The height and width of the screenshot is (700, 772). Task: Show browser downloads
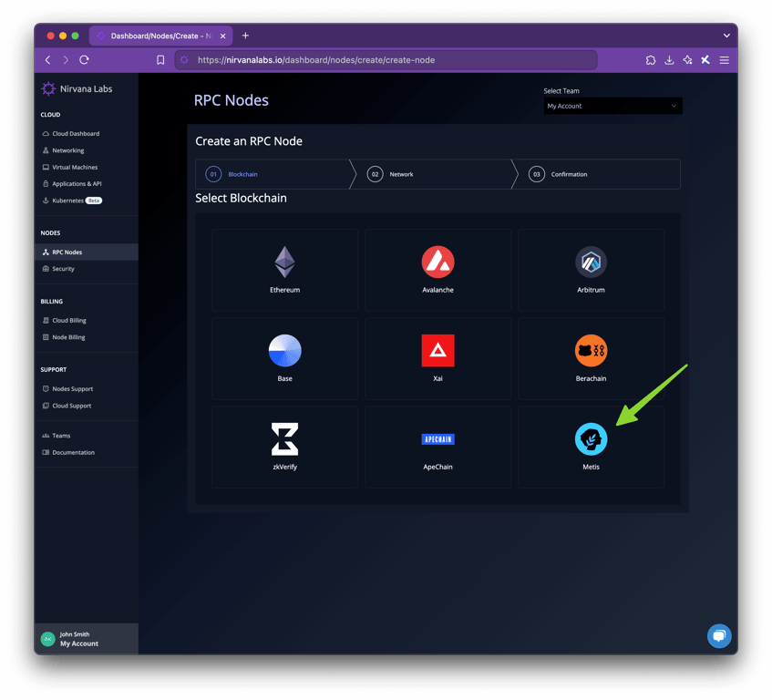click(669, 60)
